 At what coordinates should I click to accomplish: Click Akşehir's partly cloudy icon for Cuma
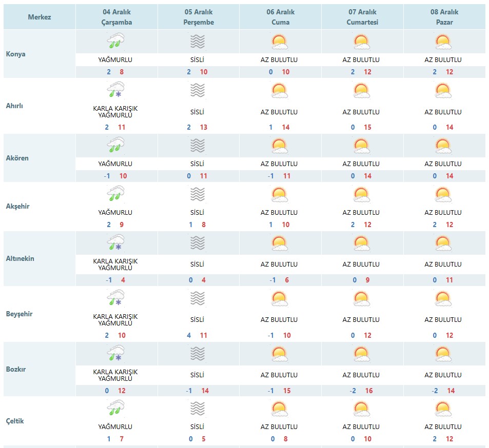click(280, 194)
